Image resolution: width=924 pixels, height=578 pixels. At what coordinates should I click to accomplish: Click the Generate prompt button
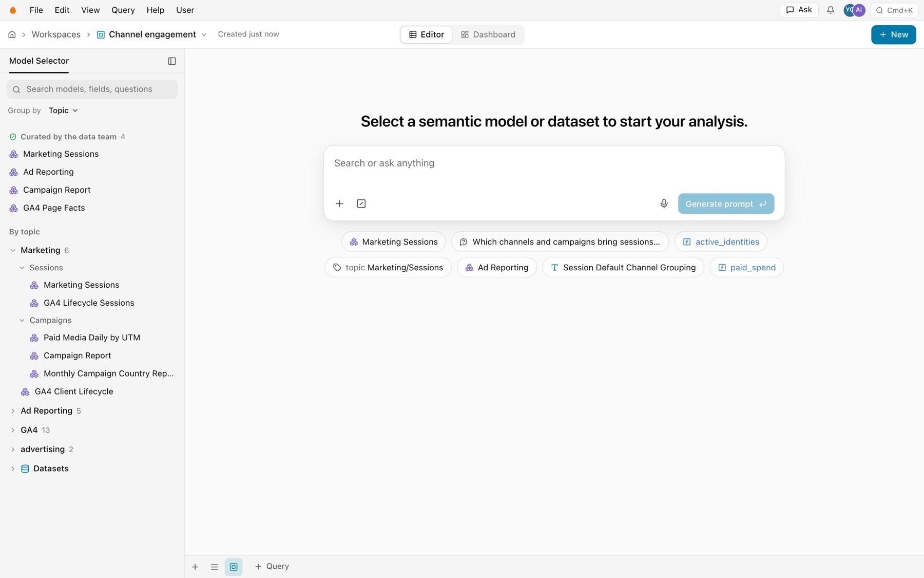[x=726, y=203]
